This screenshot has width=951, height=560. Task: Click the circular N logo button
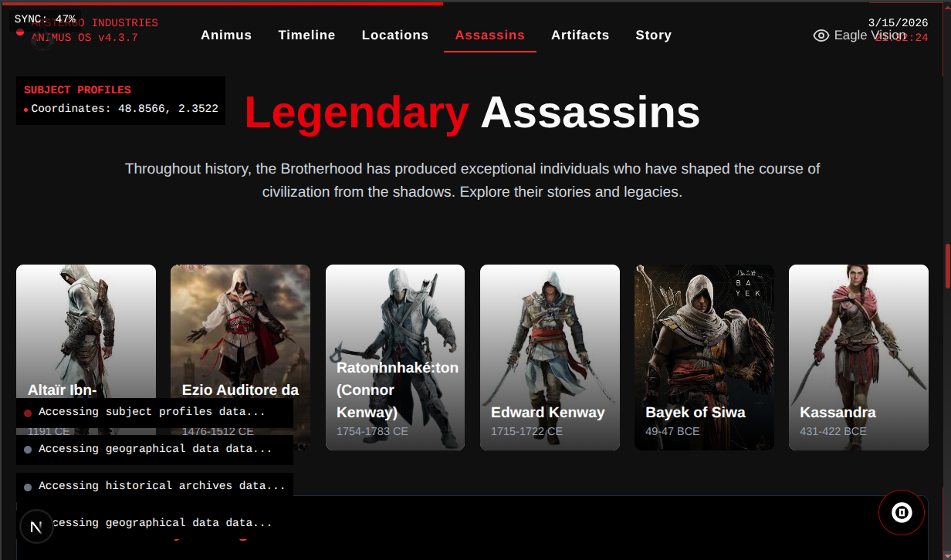pyautogui.click(x=36, y=527)
